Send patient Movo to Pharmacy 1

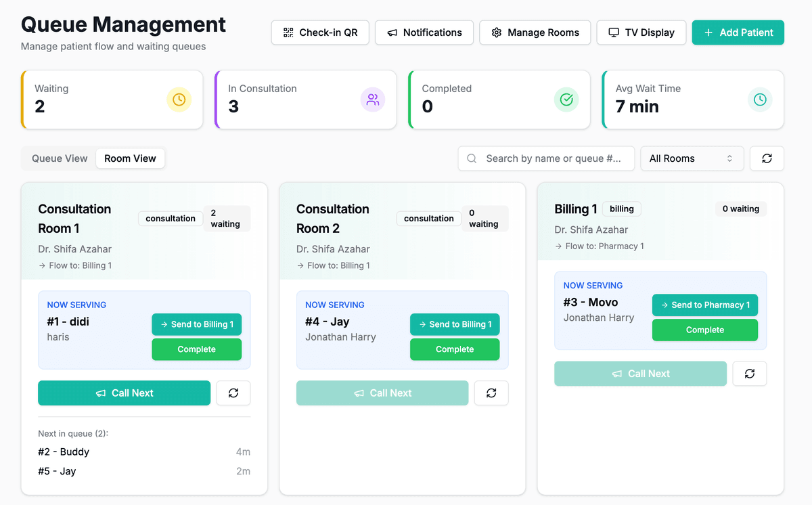pyautogui.click(x=704, y=305)
